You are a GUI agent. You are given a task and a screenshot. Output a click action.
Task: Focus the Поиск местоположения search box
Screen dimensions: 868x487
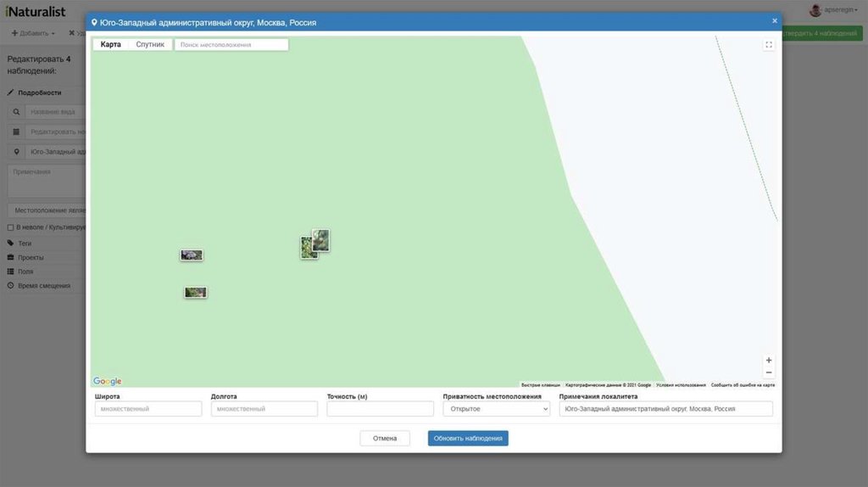(231, 44)
